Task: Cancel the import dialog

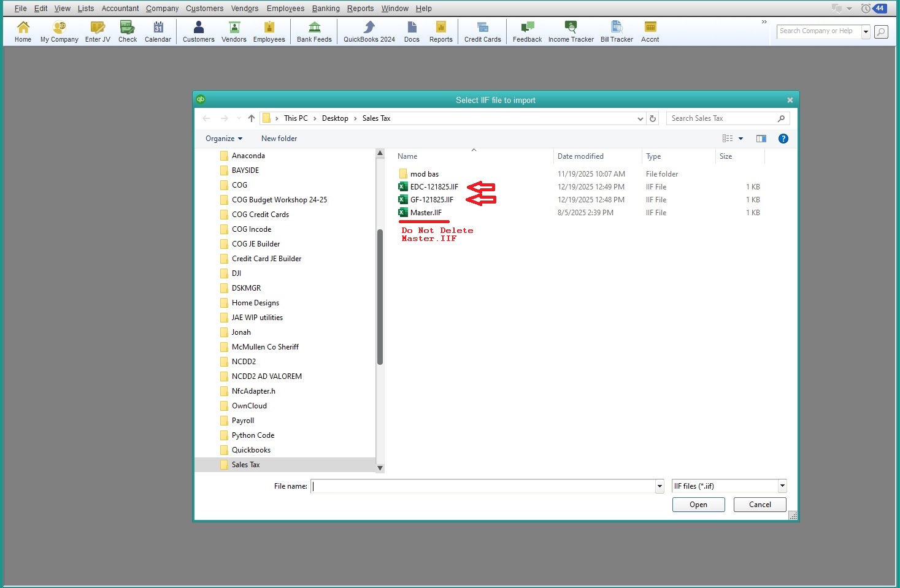Action: [760, 505]
